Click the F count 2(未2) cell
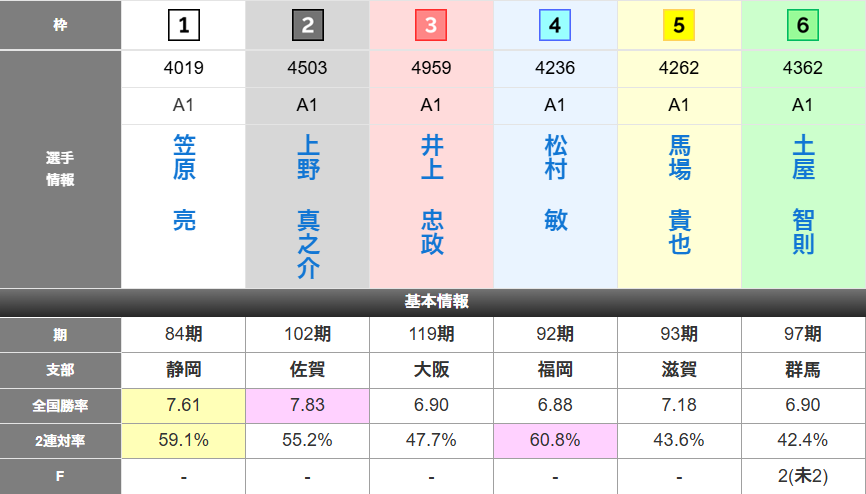866x494 pixels. 803,476
